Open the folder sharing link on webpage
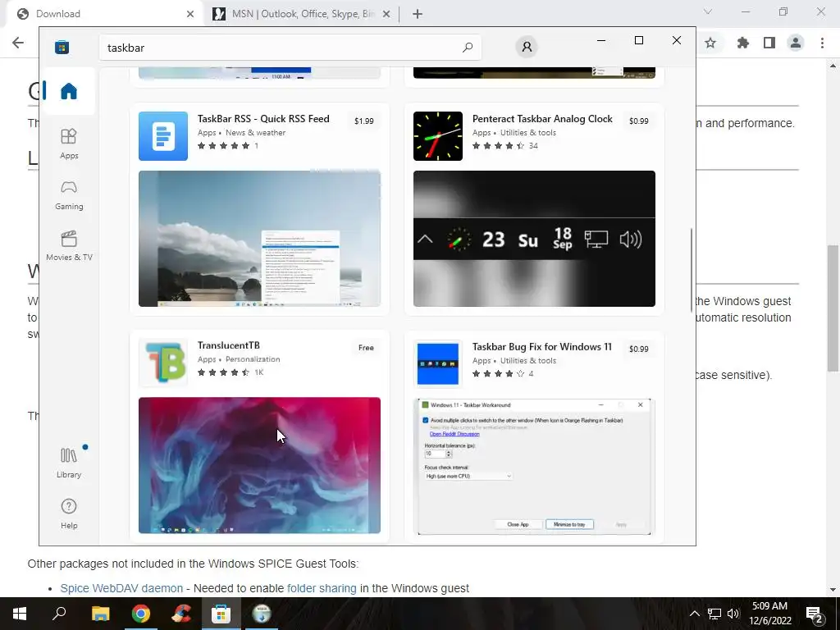Image resolution: width=840 pixels, height=630 pixels. click(x=322, y=588)
